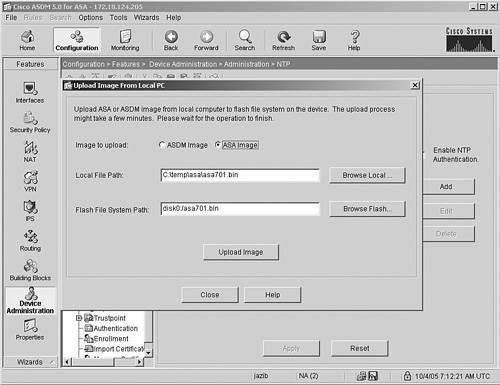Expand the Trustpoint tree node
The image size is (500, 385).
click(79, 318)
